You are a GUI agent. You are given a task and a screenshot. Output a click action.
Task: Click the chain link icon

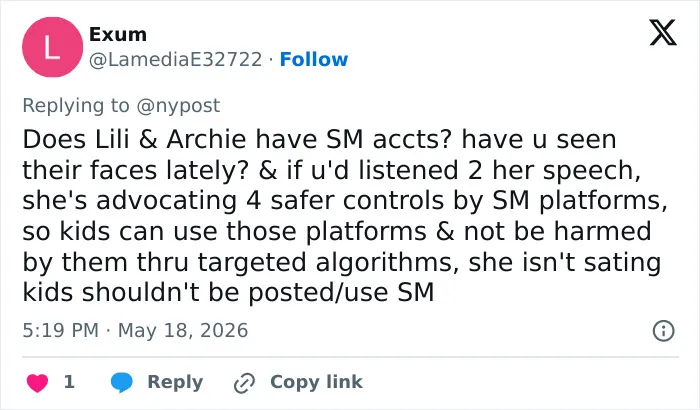pyautogui.click(x=244, y=383)
